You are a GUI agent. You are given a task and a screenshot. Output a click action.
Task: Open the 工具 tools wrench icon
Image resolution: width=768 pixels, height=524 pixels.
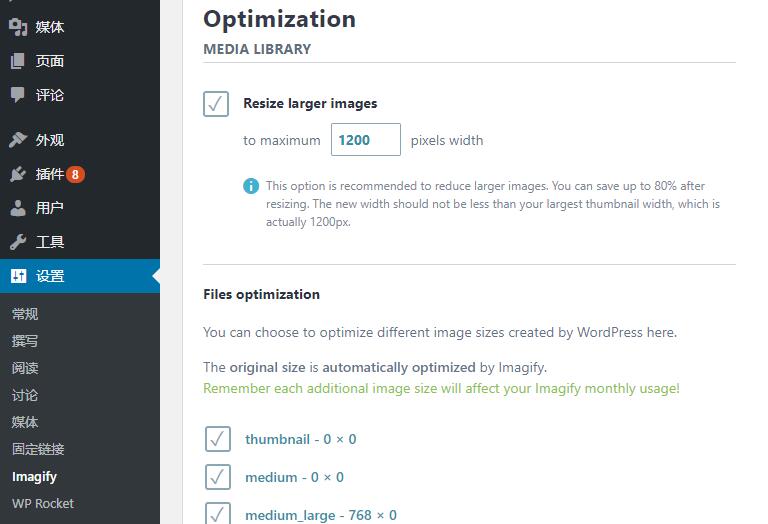click(18, 242)
